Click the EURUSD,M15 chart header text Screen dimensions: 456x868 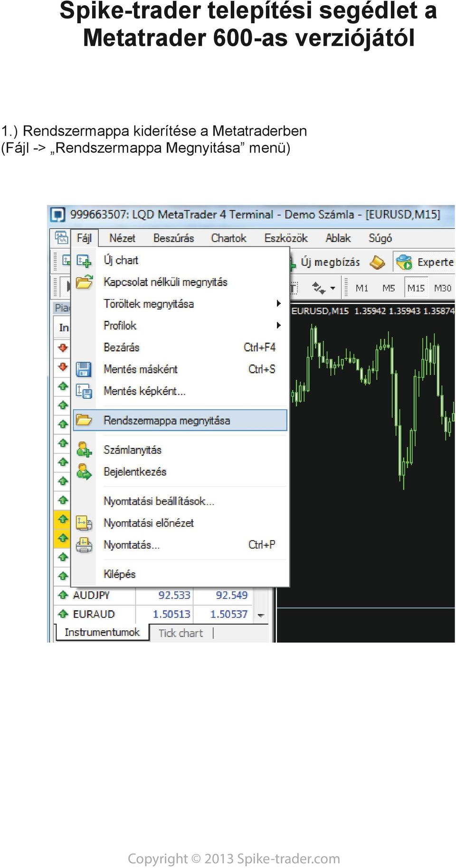point(320,311)
